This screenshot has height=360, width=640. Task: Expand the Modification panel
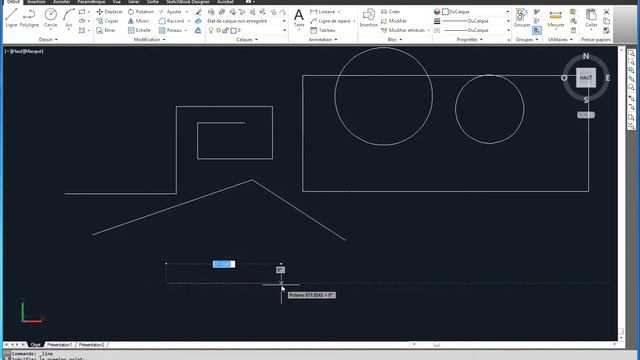[x=149, y=40]
